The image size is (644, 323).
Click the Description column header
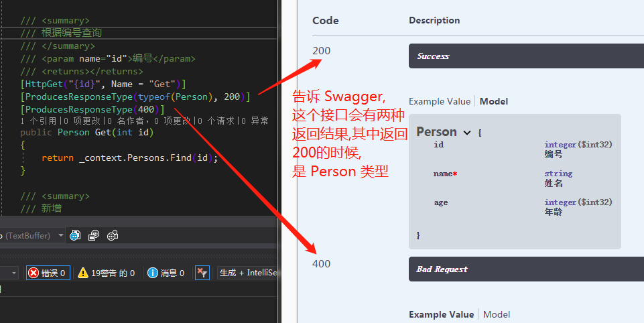[x=434, y=21]
